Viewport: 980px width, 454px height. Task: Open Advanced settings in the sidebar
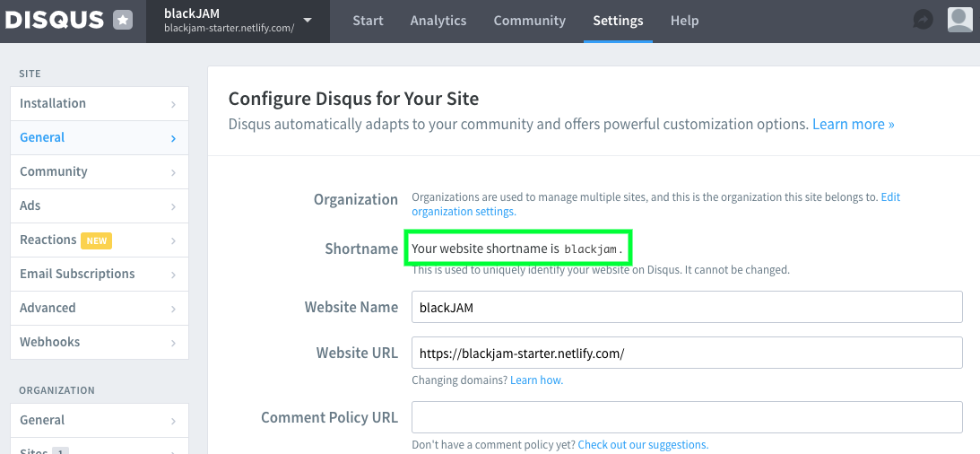coord(100,308)
